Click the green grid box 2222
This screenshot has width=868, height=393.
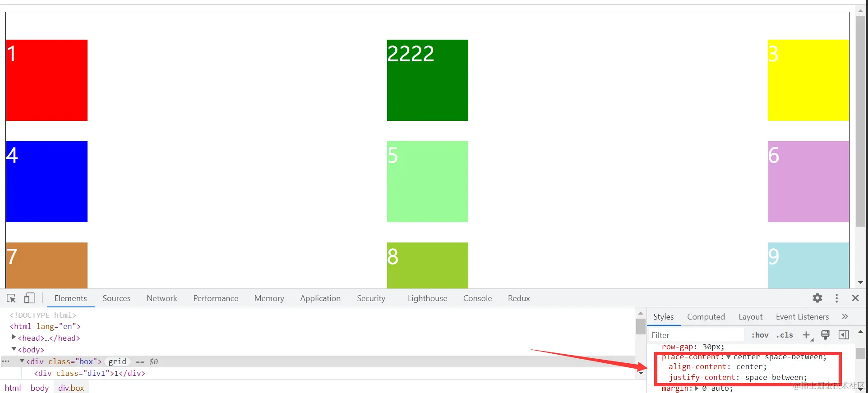428,80
